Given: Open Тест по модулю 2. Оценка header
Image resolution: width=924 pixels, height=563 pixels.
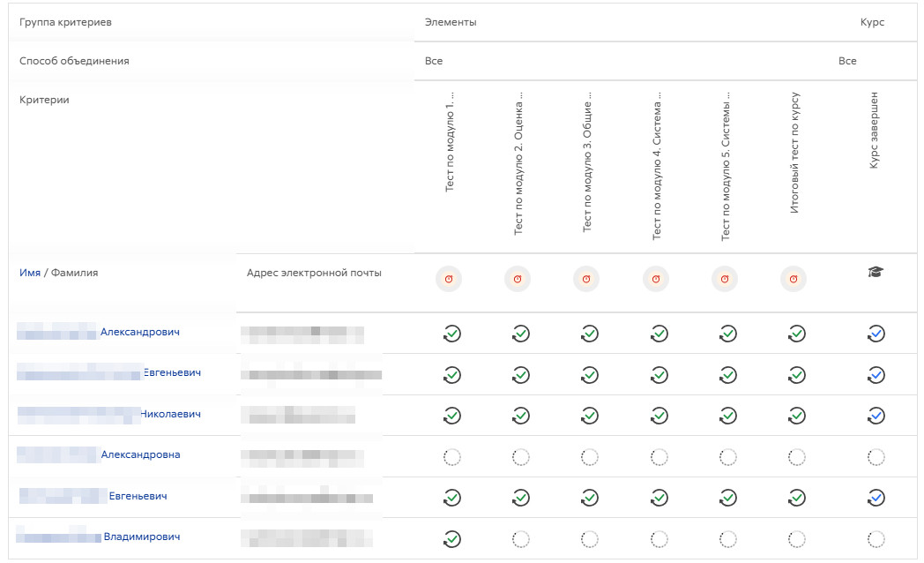Looking at the screenshot, I should pos(518,163).
